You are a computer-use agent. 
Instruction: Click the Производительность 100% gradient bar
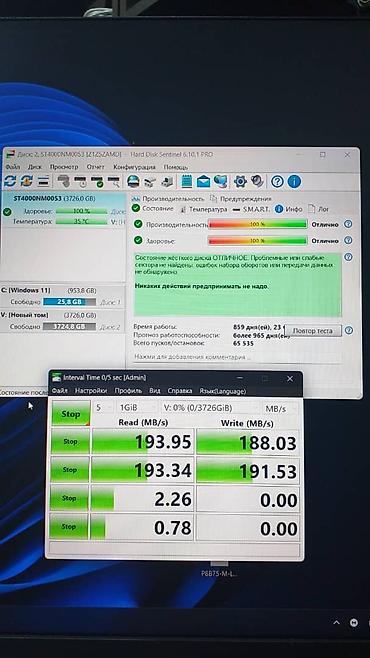(x=258, y=225)
